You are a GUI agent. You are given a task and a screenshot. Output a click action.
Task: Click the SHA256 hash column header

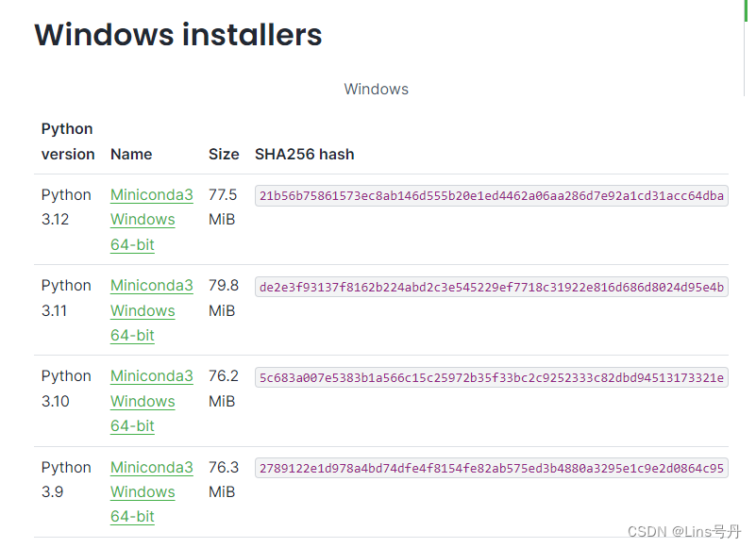pos(305,155)
